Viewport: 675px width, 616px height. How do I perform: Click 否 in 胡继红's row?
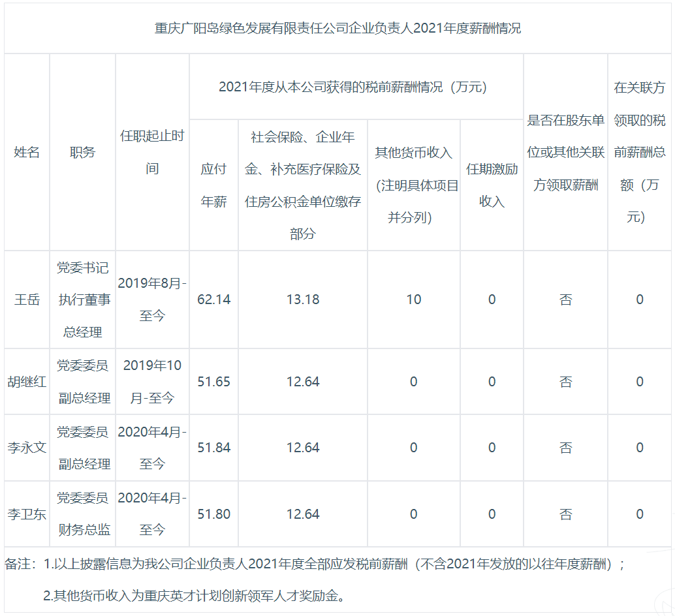pyautogui.click(x=566, y=382)
